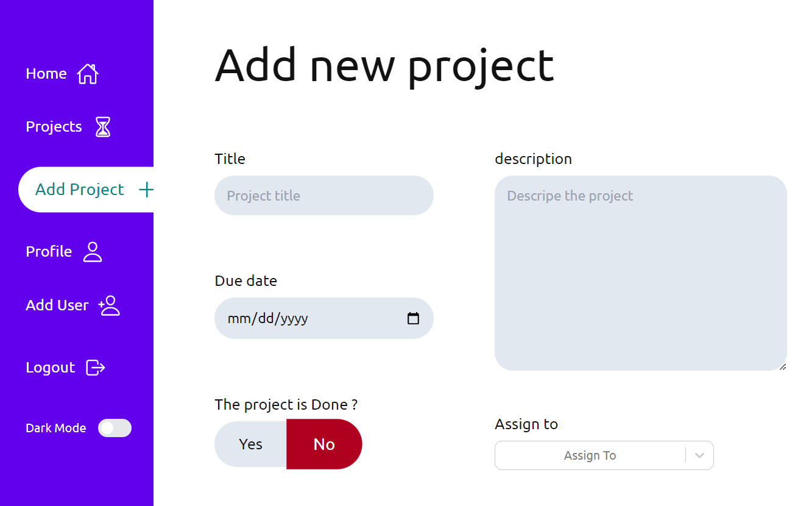This screenshot has height=506, width=812.
Task: Select Yes for project is Done
Action: [250, 444]
